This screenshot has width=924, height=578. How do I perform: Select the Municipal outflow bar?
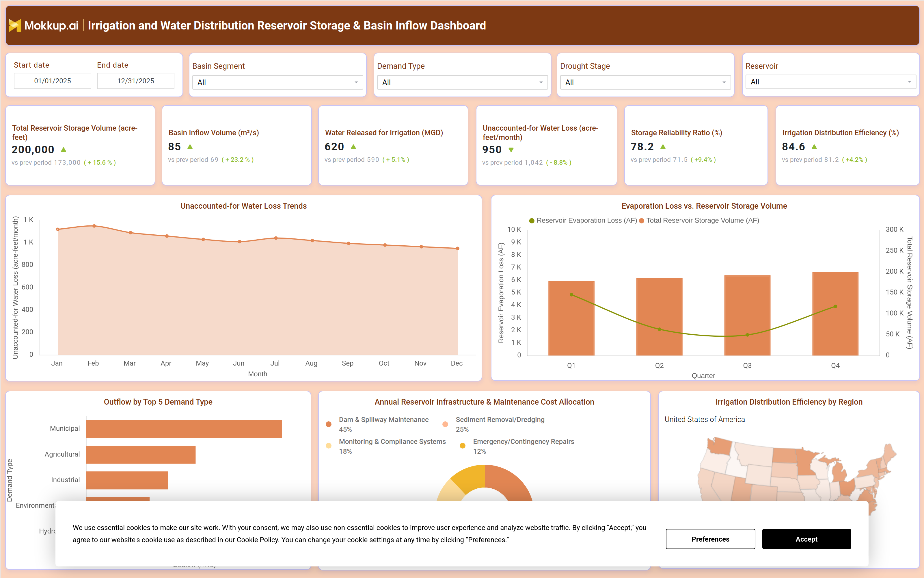coord(184,429)
